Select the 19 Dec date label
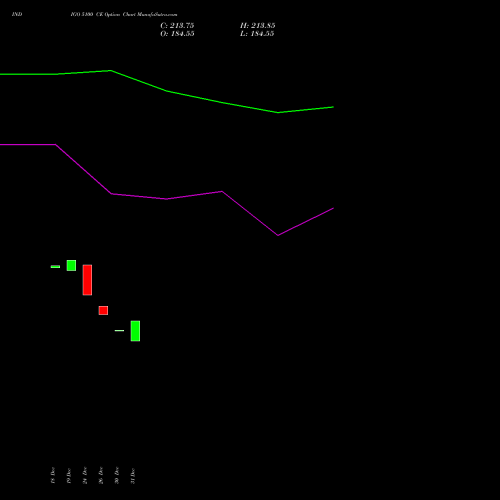500x500 pixels. point(69,475)
